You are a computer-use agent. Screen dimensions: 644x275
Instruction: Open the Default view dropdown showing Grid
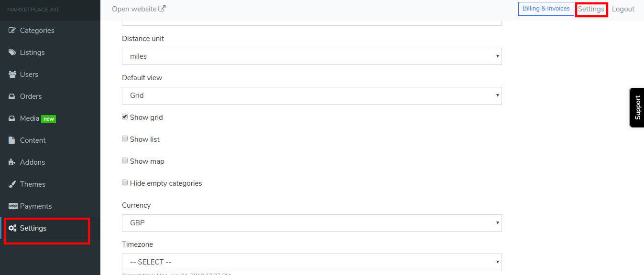coord(312,95)
